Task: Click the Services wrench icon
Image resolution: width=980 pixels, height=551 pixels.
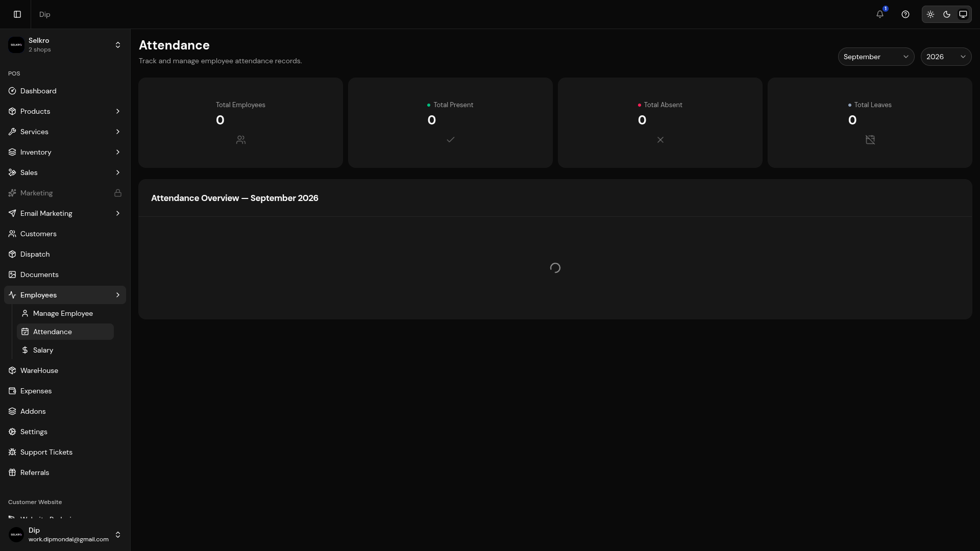Action: pyautogui.click(x=12, y=132)
